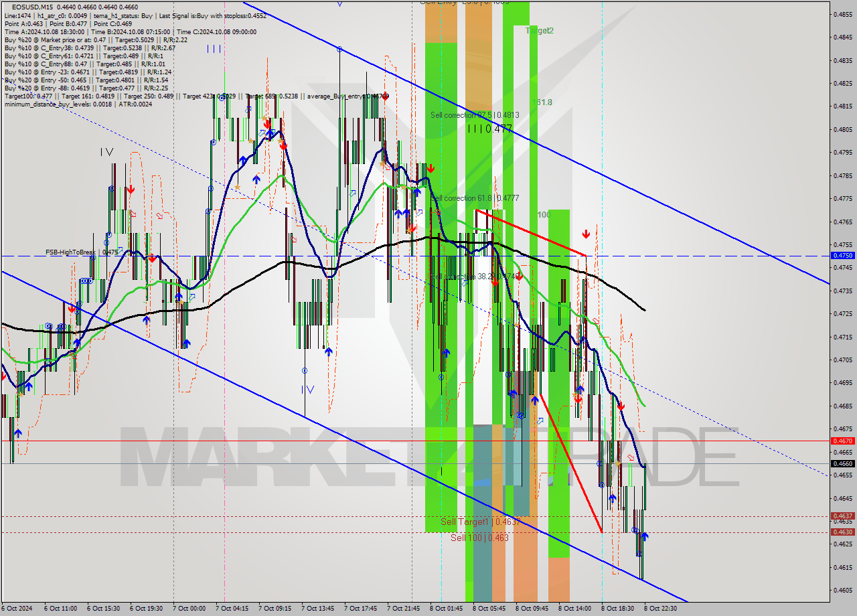857x616 pixels.
Task: Select 'Buy %10 @ Entry -23: 0.4671' line
Action: (88, 72)
